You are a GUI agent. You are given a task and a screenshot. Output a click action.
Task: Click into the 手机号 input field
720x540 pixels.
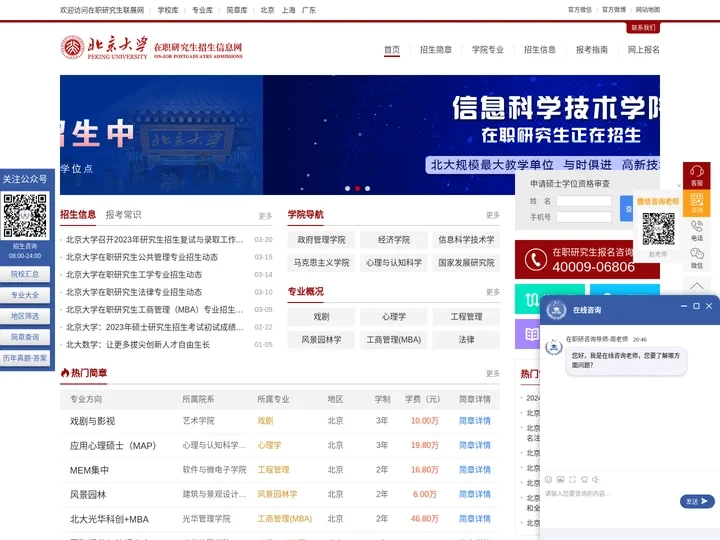coord(584,217)
